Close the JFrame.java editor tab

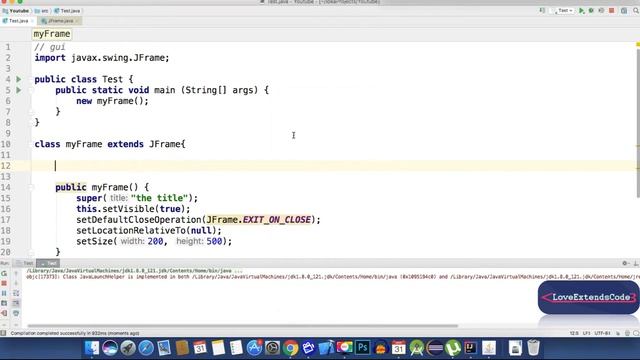click(77, 21)
